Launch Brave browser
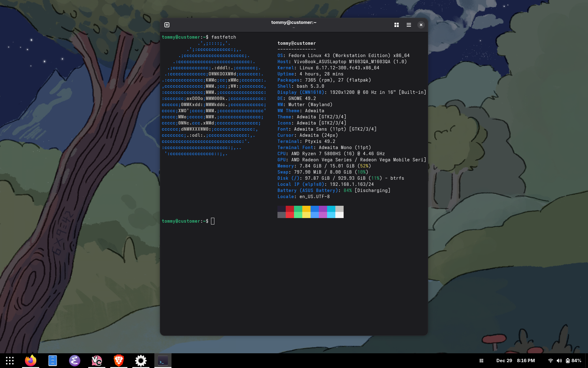This screenshot has width=588, height=368. click(x=119, y=361)
